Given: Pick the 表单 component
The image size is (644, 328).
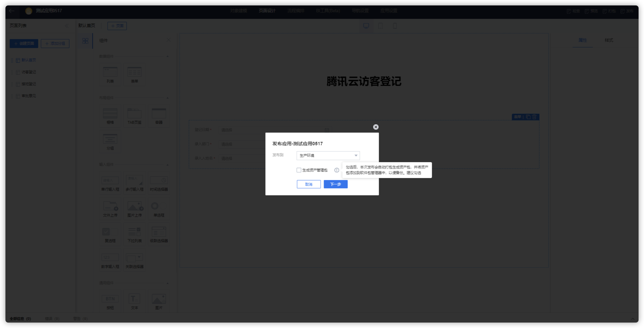Looking at the screenshot, I should pos(135,75).
